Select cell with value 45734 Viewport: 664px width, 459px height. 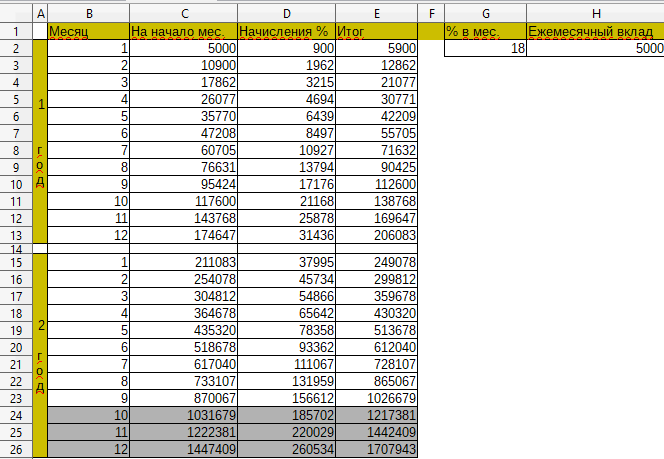287,279
